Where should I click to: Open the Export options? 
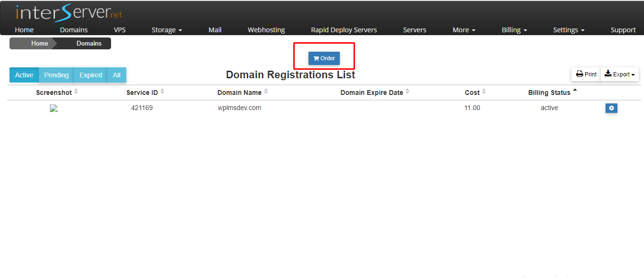(619, 74)
